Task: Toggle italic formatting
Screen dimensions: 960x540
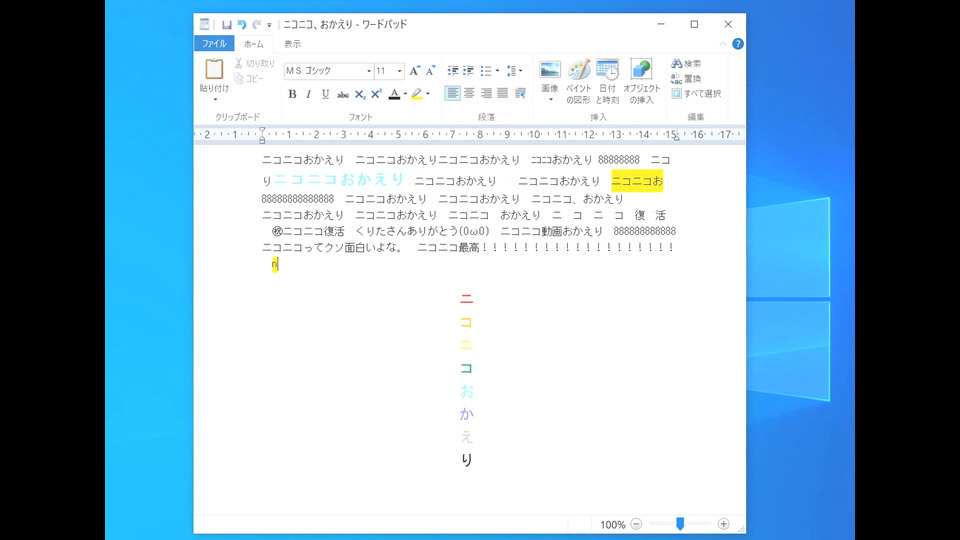Action: [x=309, y=94]
